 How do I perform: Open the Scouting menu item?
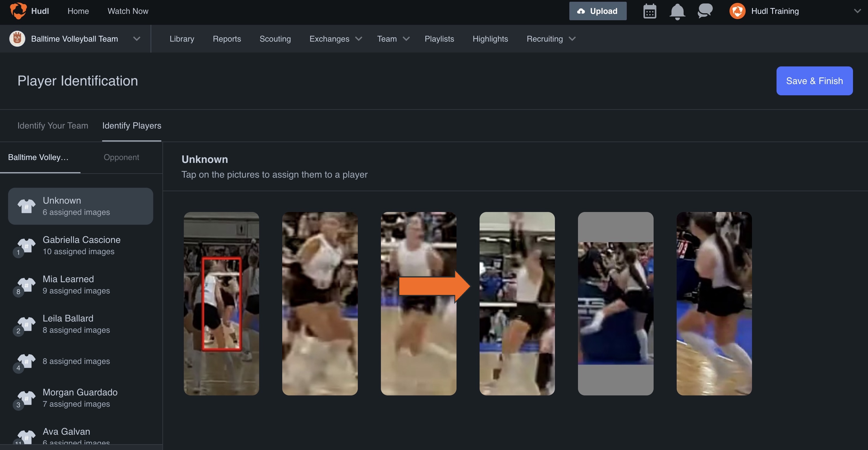pyautogui.click(x=275, y=39)
